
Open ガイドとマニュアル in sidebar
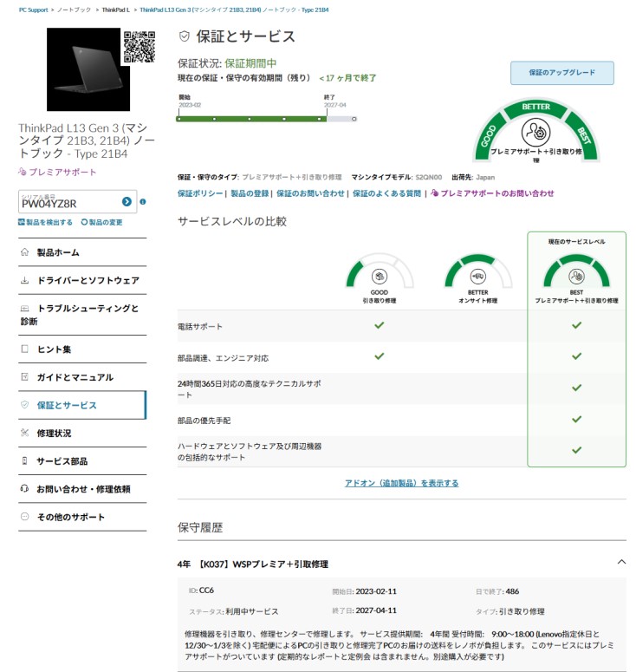(x=82, y=377)
